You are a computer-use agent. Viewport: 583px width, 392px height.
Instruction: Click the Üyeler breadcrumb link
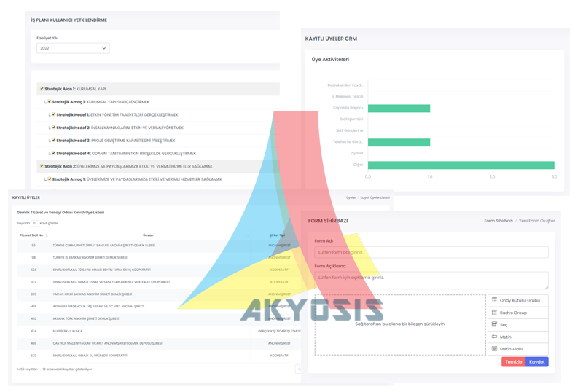pos(351,197)
